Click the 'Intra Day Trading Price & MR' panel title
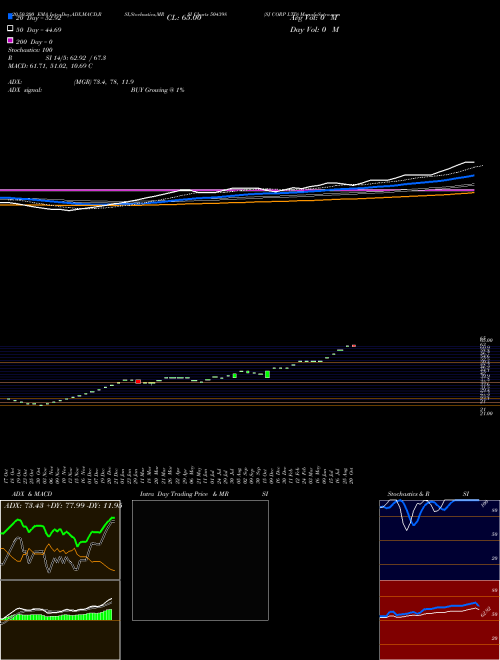This screenshot has width=500, height=660. point(184,494)
